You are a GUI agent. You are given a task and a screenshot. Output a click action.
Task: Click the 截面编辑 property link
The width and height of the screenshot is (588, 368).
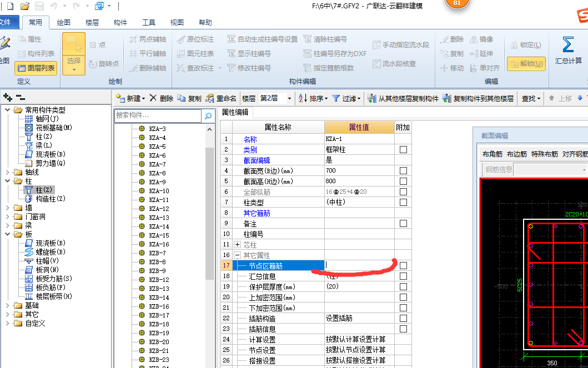pos(257,160)
